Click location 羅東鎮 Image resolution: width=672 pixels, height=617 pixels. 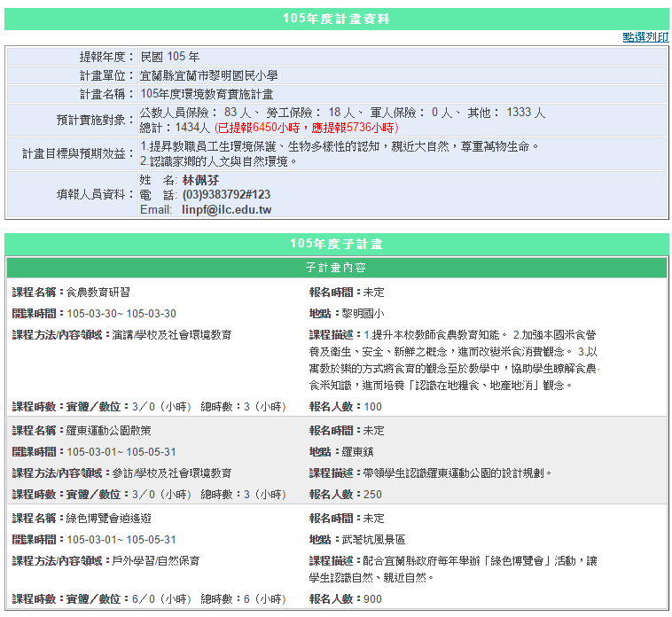coord(358,452)
